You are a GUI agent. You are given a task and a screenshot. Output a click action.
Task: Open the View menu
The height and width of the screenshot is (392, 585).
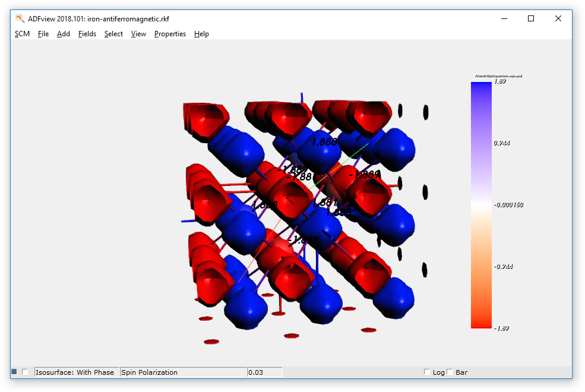[x=138, y=34]
